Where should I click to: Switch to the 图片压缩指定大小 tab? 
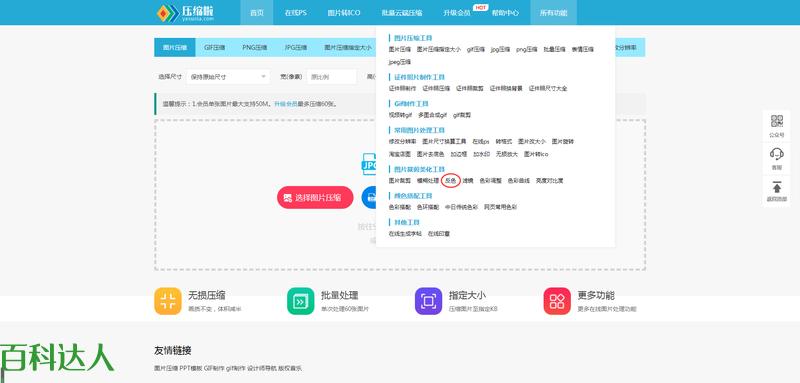tap(348, 47)
